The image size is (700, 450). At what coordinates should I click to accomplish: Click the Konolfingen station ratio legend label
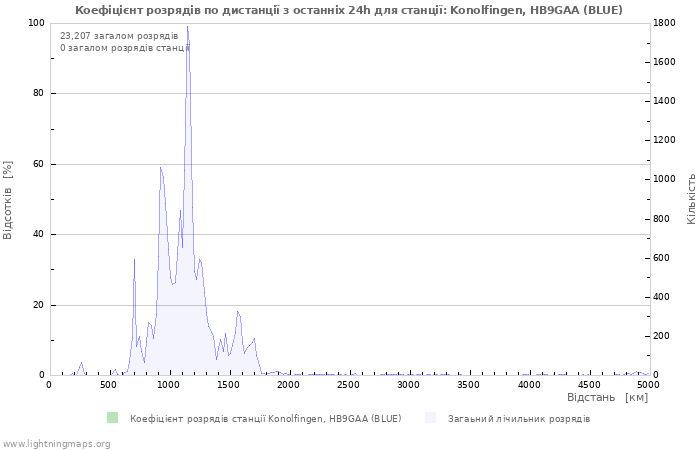[x=265, y=418]
